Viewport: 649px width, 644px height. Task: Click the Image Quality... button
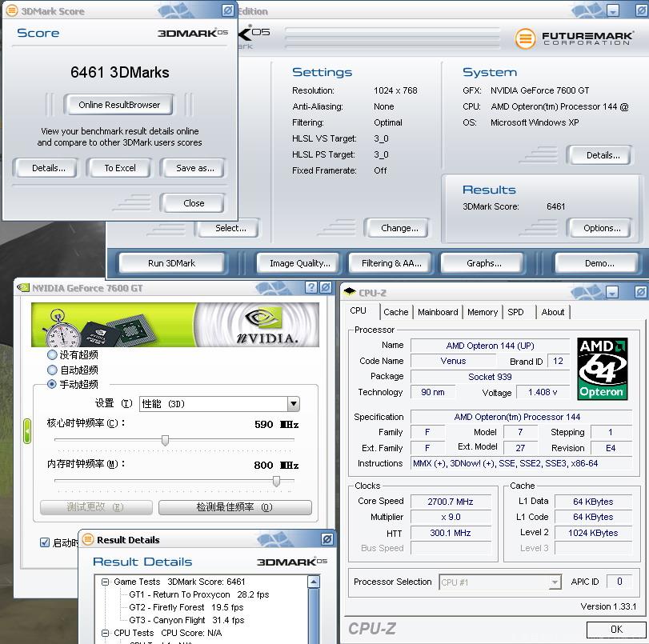tap(299, 263)
